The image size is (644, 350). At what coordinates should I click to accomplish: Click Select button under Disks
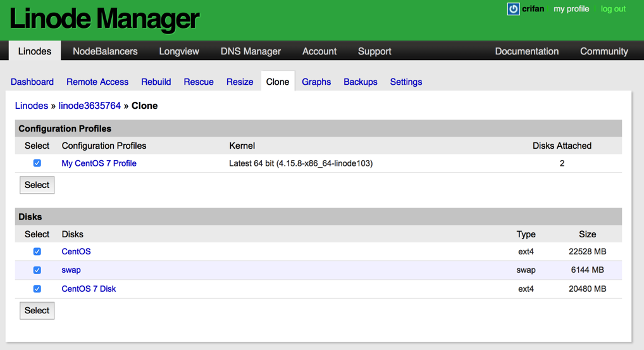coord(37,311)
